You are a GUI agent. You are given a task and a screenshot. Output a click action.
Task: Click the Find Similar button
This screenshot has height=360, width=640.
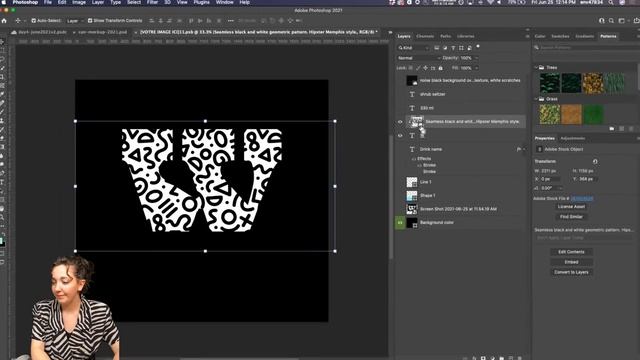click(571, 217)
